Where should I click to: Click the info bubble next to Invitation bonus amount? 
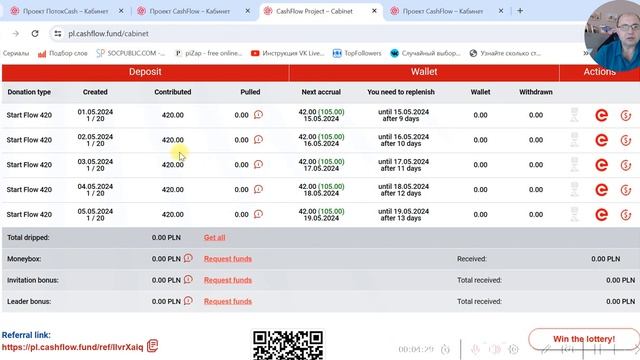click(188, 280)
